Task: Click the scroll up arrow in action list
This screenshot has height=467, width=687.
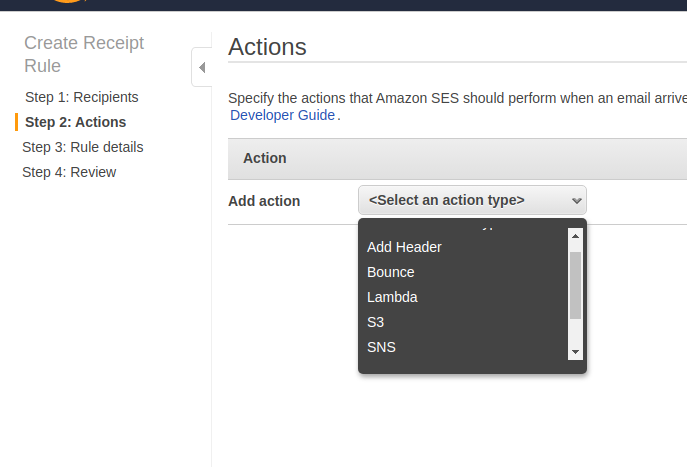Action: point(575,236)
